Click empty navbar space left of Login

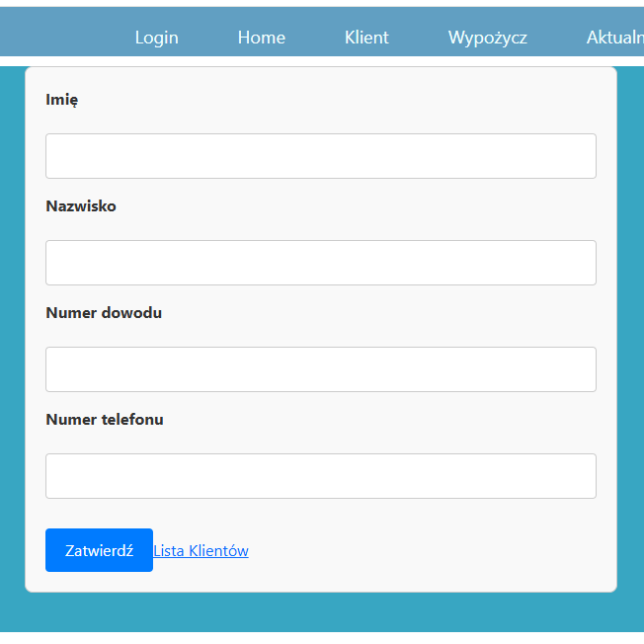click(59, 38)
